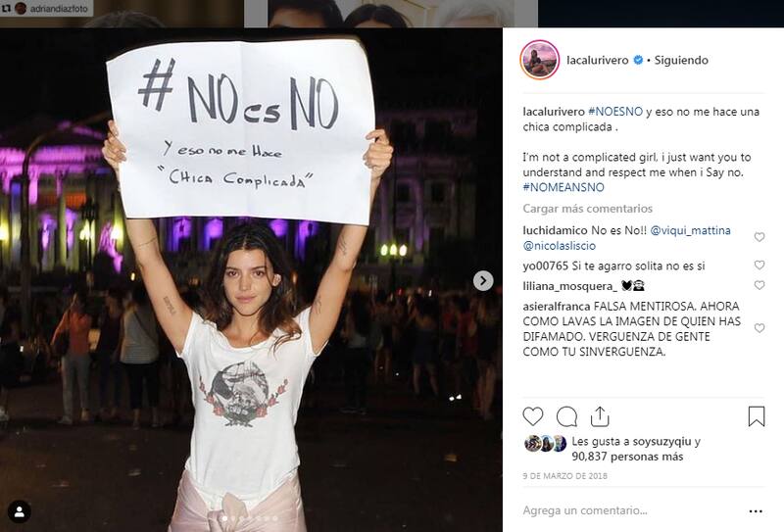This screenshot has width=784, height=532.
Task: Open lacalurivero profile picture
Action: pyautogui.click(x=540, y=60)
